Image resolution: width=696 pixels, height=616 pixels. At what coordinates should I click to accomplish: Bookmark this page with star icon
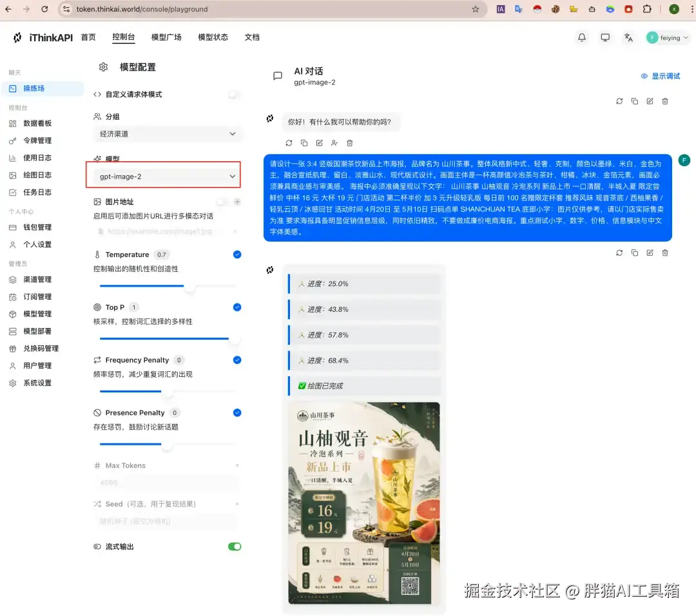476,9
